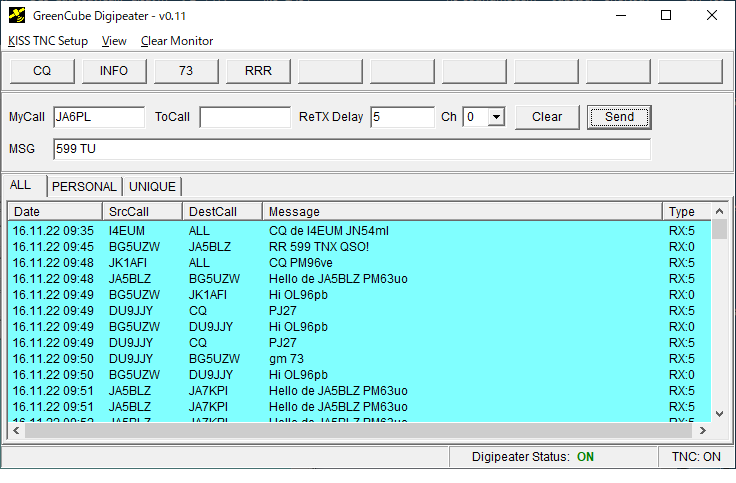Click the GreenCube app icon in title bar
The image size is (736, 483).
click(x=17, y=15)
